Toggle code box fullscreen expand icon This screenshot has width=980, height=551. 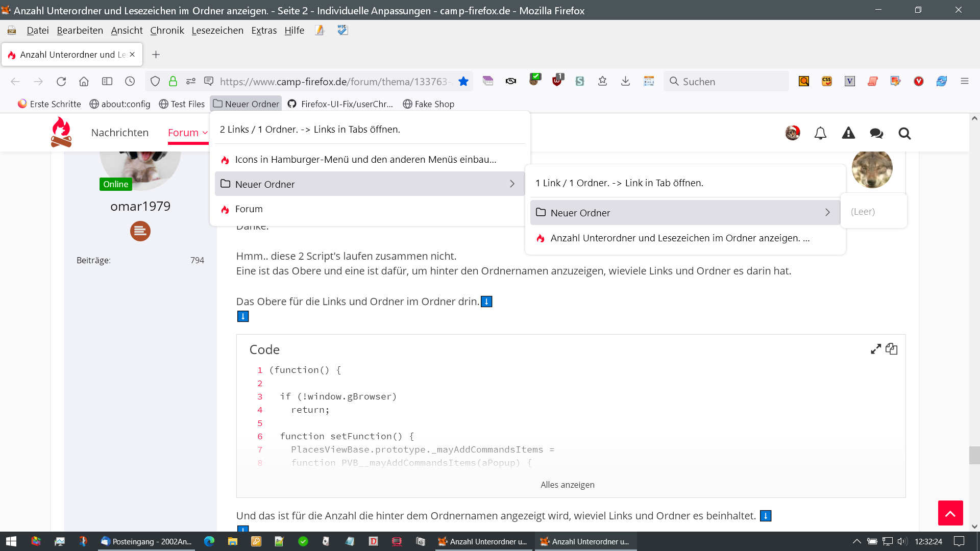[x=876, y=349]
